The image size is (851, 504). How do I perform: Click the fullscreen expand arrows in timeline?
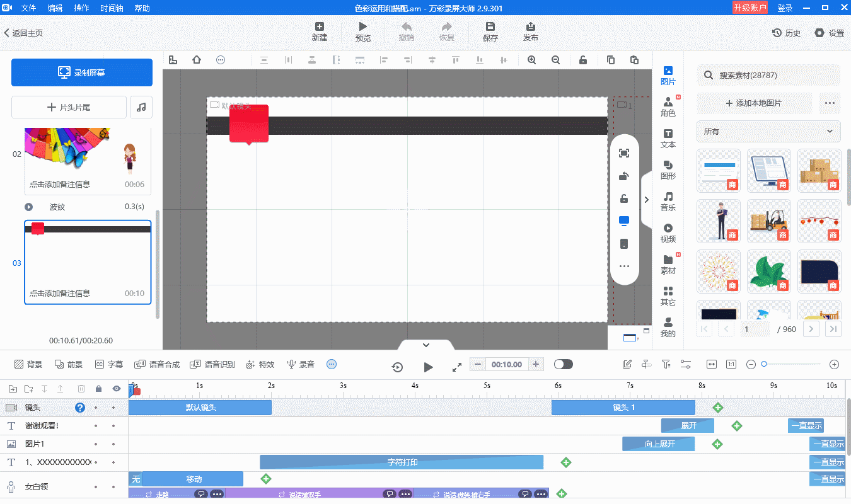458,367
